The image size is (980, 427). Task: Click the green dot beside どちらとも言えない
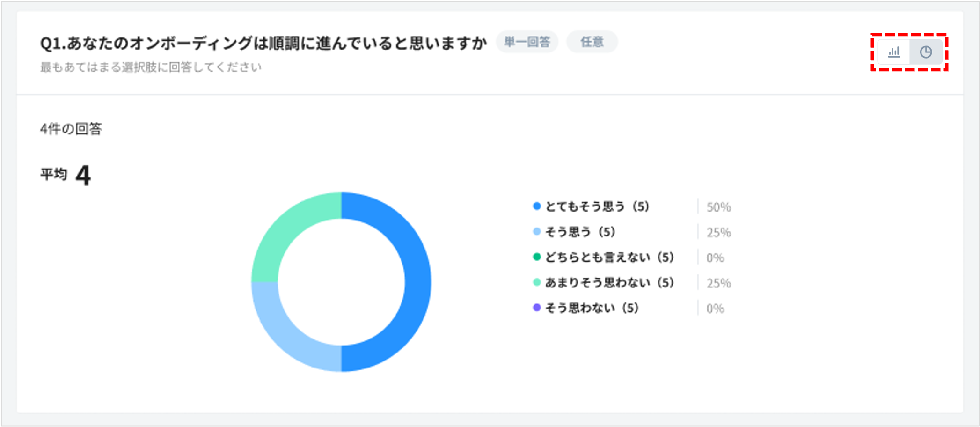[536, 257]
